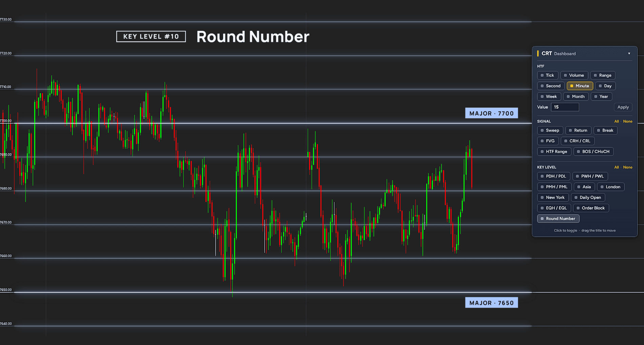This screenshot has height=345, width=644.
Task: Select the Month HTF option
Action: pyautogui.click(x=576, y=96)
